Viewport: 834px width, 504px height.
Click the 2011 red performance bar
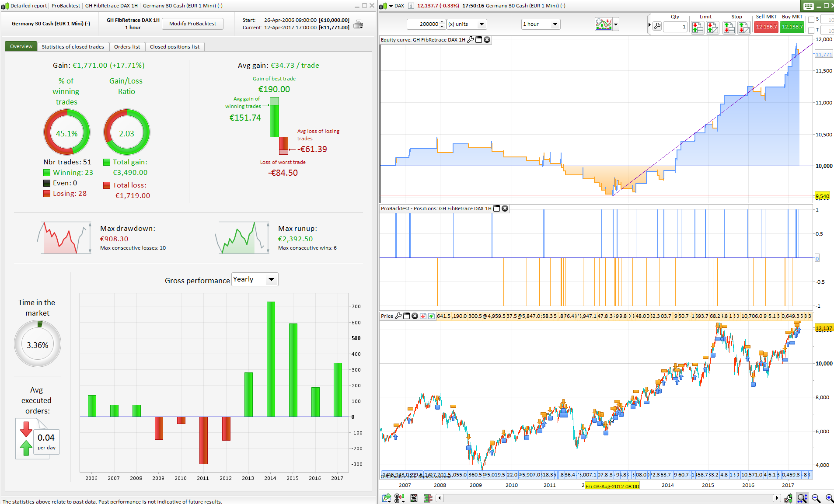[203, 440]
